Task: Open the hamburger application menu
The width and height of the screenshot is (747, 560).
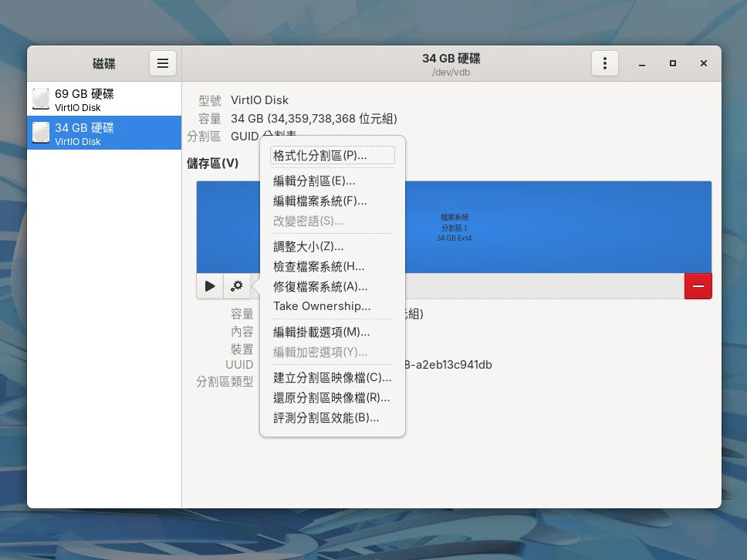Action: click(x=162, y=63)
